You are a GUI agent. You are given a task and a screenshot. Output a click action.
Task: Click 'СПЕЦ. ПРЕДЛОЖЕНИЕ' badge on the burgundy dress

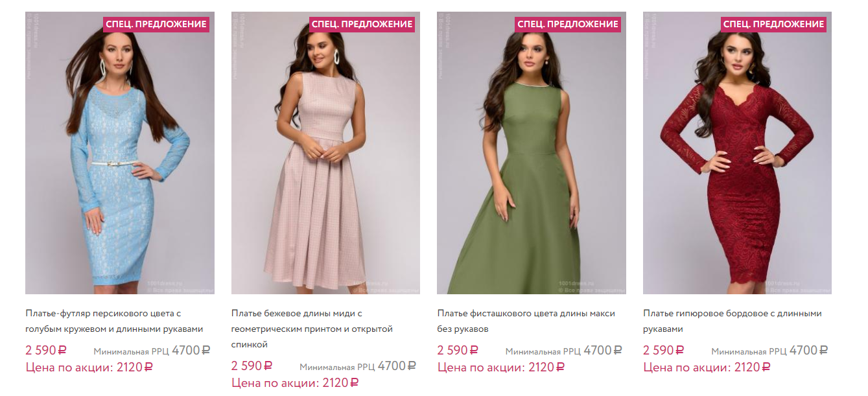tap(773, 25)
